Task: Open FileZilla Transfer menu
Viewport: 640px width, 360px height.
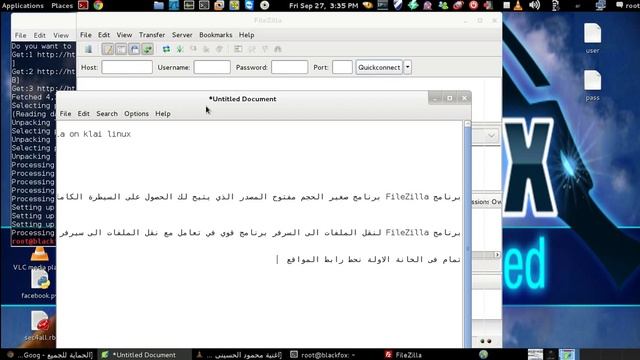Action: coord(152,35)
